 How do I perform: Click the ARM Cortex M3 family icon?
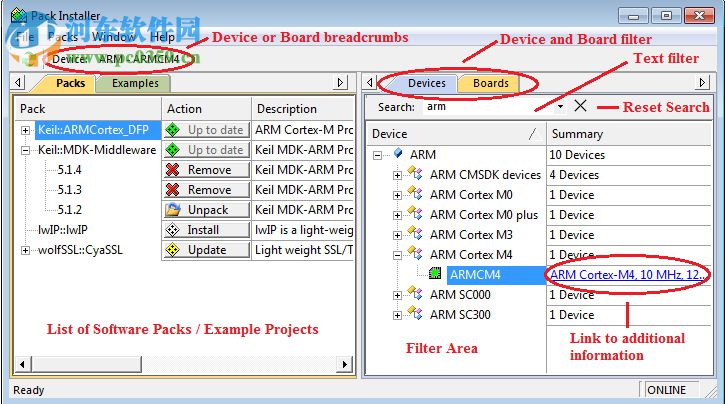pyautogui.click(x=415, y=233)
